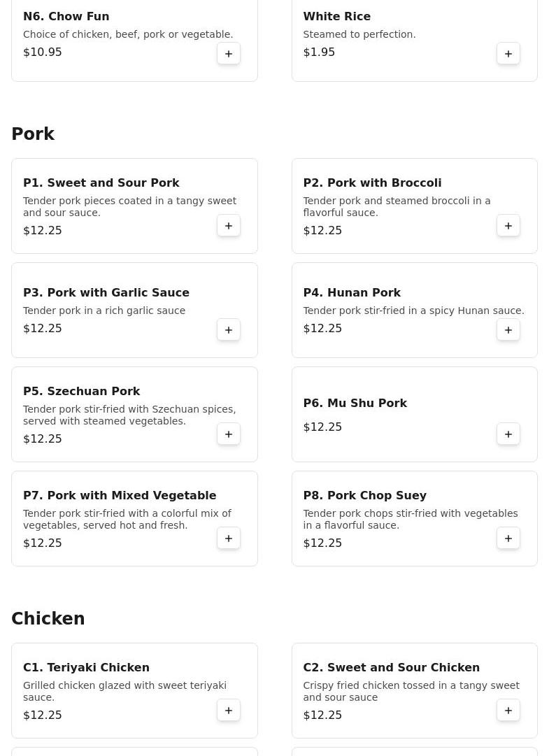The height and width of the screenshot is (756, 549).
Task: Click the White Rice item title
Action: [x=336, y=17]
